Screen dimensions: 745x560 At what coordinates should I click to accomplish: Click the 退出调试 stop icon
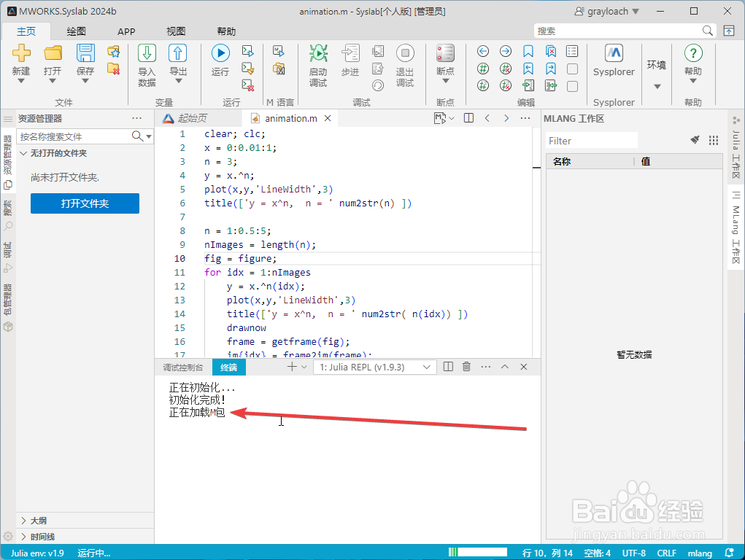(405, 52)
